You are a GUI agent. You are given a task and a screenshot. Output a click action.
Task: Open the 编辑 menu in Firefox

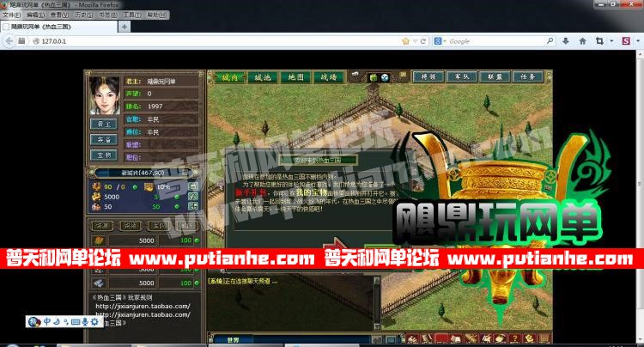point(35,15)
